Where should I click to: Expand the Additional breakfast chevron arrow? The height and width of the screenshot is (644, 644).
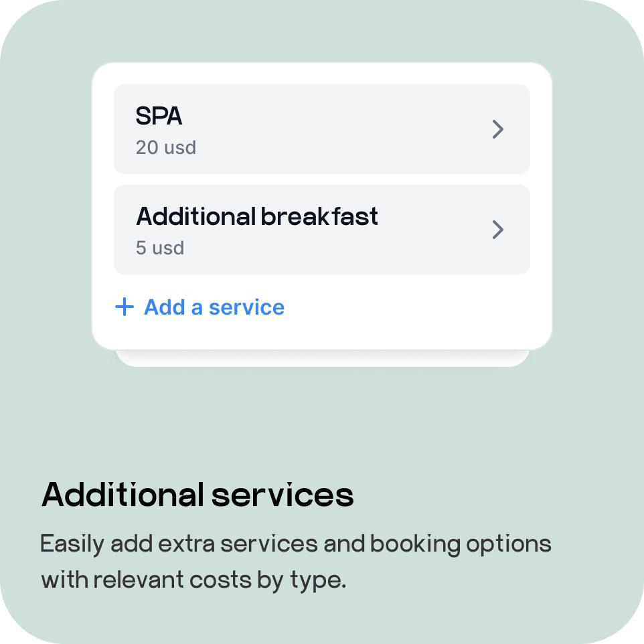498,230
